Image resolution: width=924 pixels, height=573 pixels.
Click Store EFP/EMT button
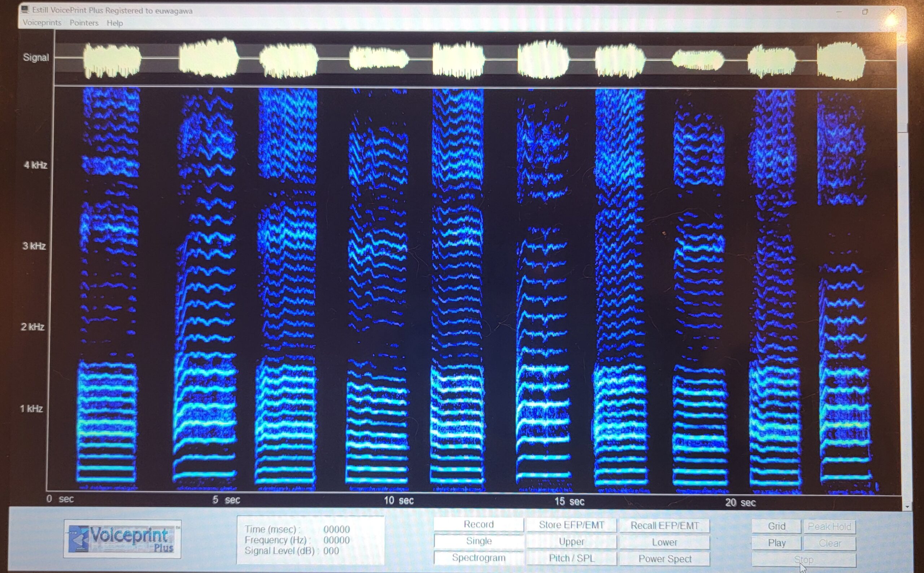571,525
